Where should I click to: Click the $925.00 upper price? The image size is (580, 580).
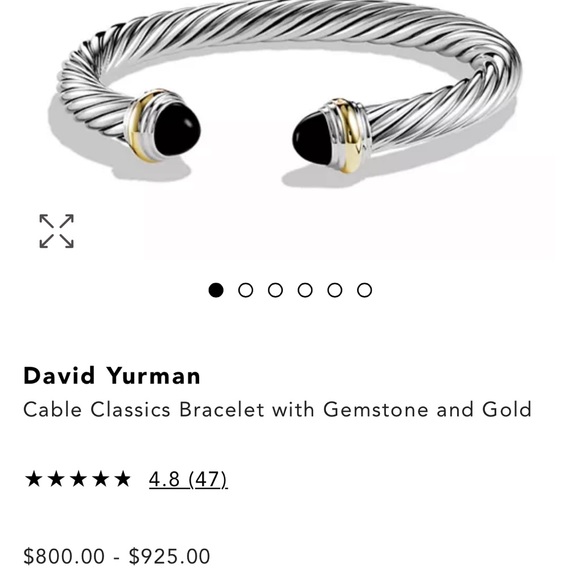coord(169,556)
